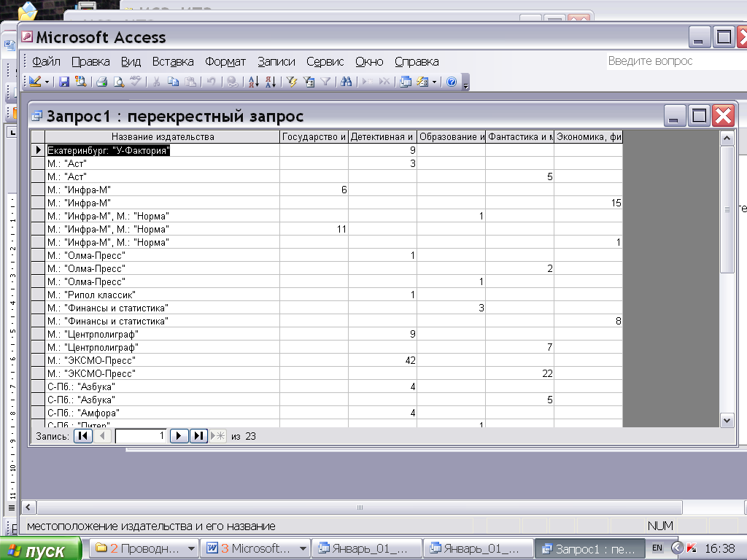The image size is (747, 560).
Task: Click the datasheet scroll-down arrow
Action: tap(727, 421)
